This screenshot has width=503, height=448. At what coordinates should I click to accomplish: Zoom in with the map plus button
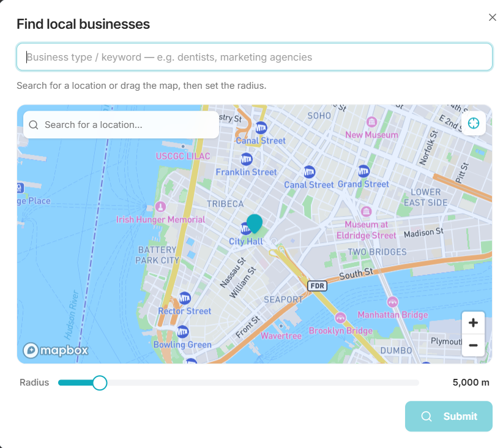473,323
